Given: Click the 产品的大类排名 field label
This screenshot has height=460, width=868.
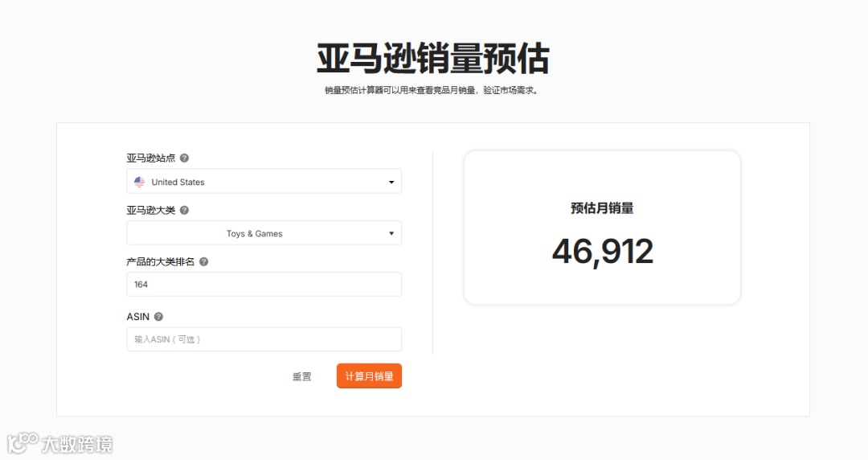Looking at the screenshot, I should point(161,261).
